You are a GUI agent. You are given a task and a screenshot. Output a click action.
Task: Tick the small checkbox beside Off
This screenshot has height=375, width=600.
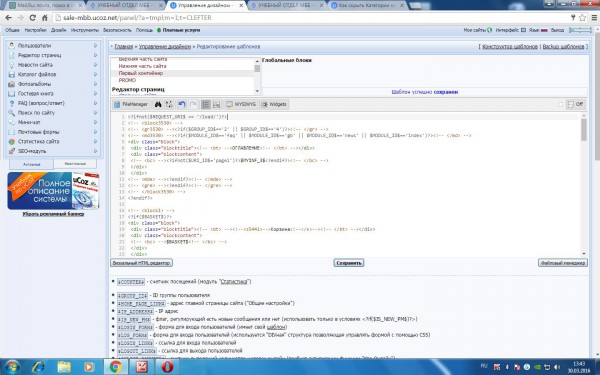tap(561, 104)
